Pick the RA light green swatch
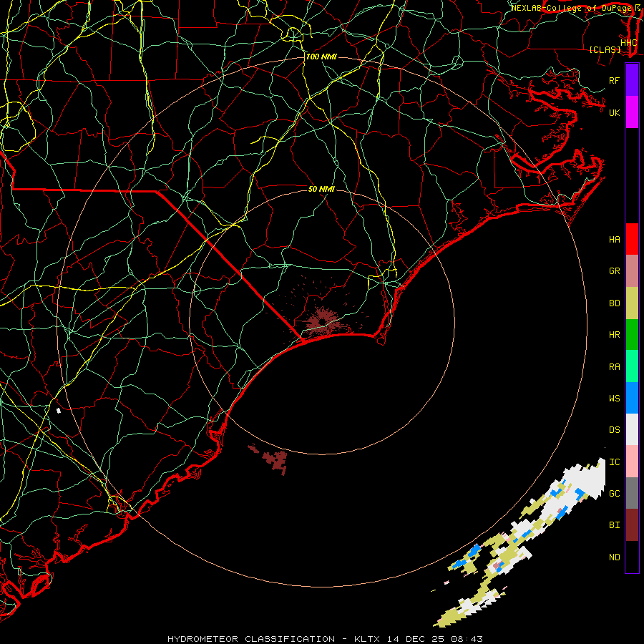 (x=632, y=366)
